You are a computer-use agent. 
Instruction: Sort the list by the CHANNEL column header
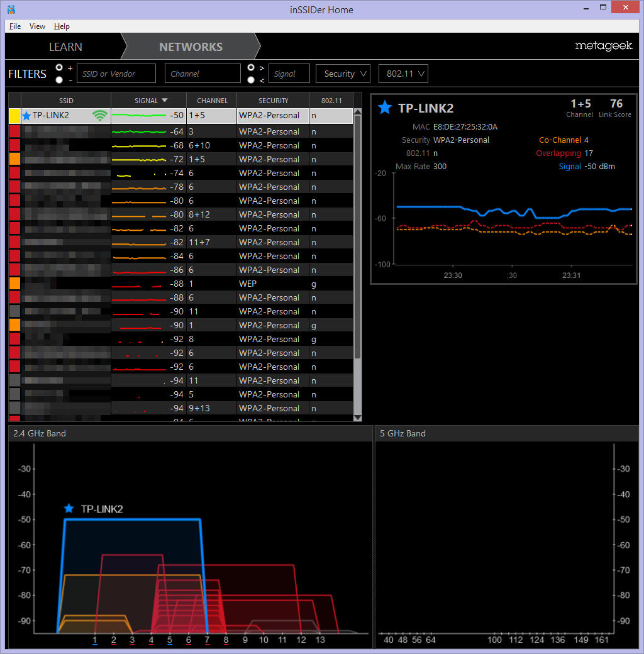coord(212,101)
